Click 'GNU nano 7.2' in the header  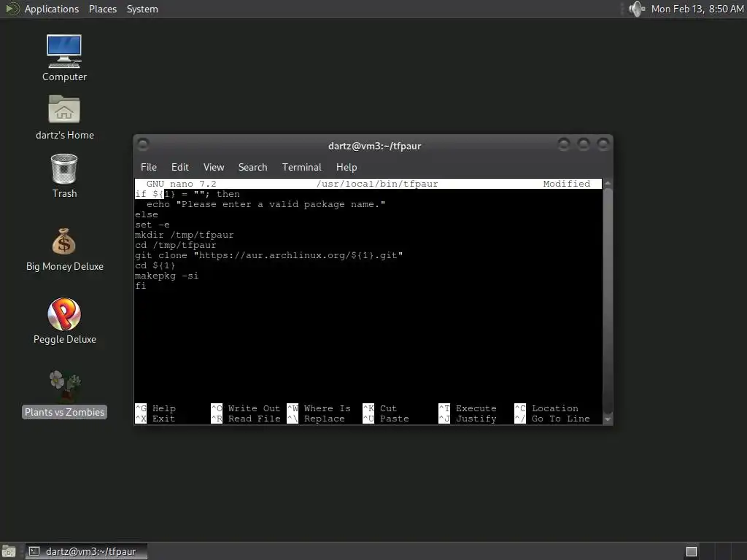point(181,184)
